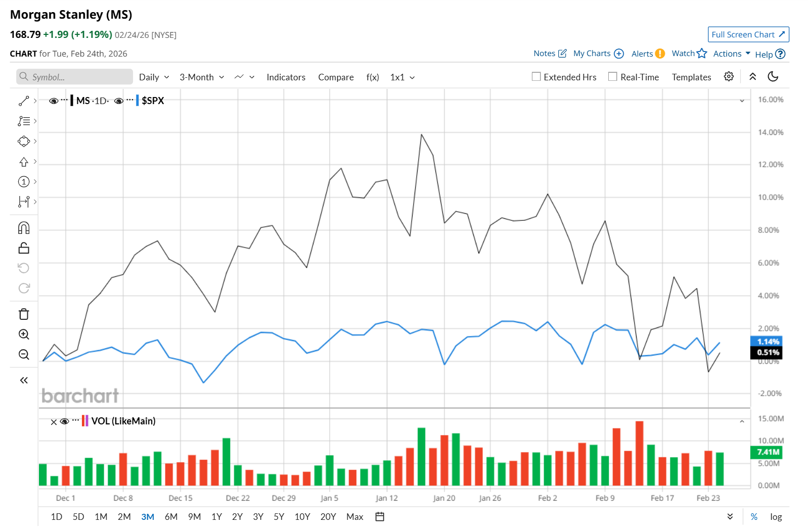This screenshot has height=532, width=808.
Task: Switch to dark mode moon icon
Action: click(x=773, y=76)
